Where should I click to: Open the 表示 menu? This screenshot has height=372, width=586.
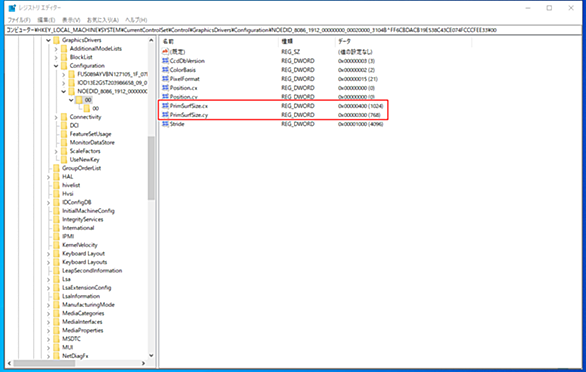71,20
